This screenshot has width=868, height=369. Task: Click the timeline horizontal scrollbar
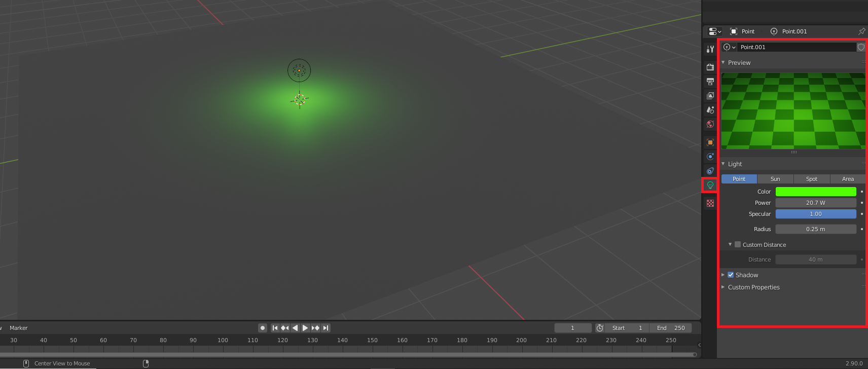[348, 355]
